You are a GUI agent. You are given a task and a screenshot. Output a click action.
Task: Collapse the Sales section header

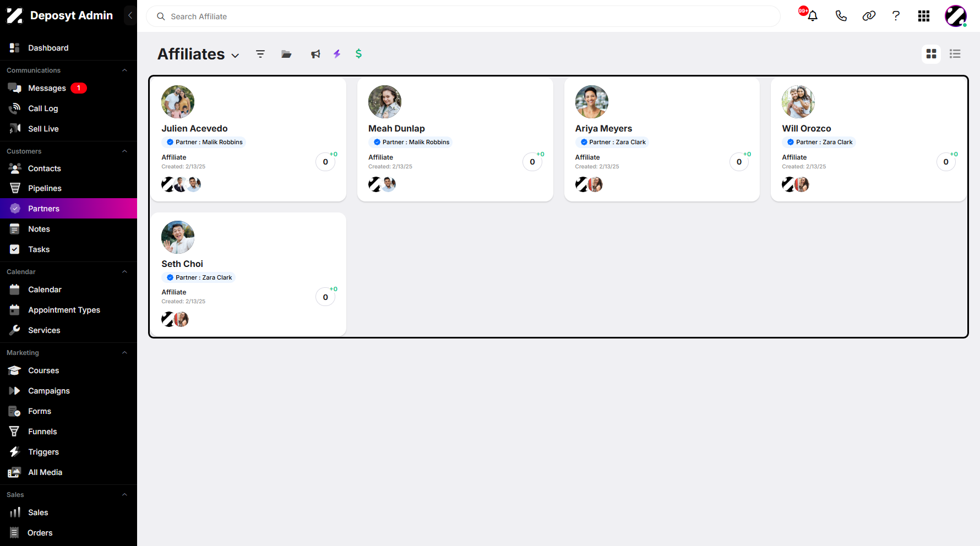(124, 495)
